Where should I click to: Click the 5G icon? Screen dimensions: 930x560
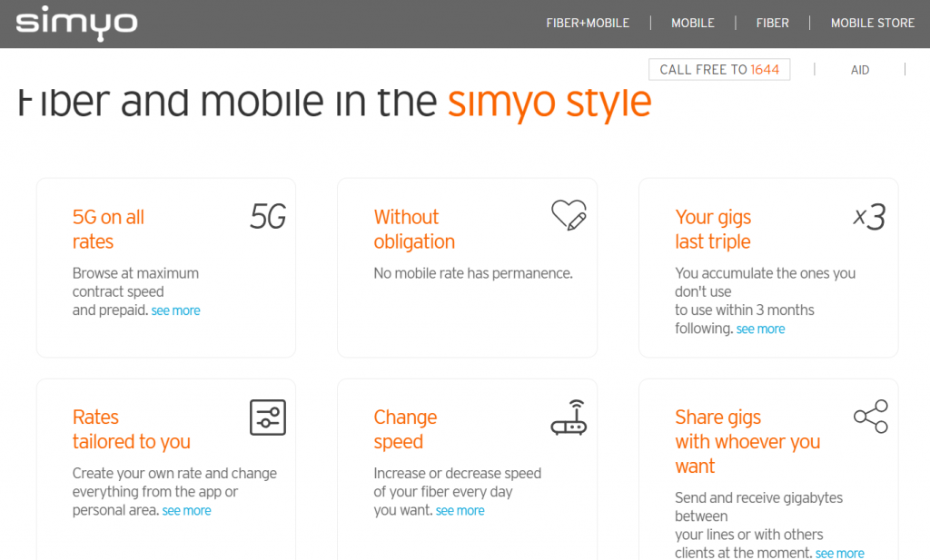click(268, 216)
